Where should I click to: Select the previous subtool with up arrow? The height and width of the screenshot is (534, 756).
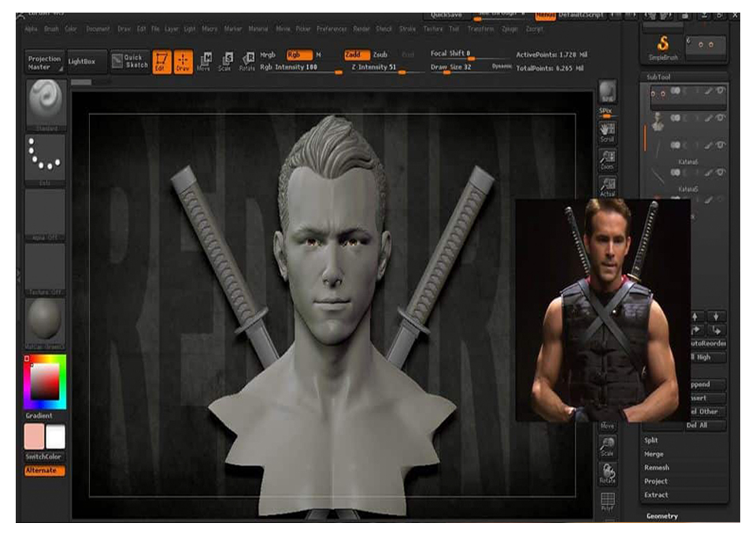tap(695, 317)
